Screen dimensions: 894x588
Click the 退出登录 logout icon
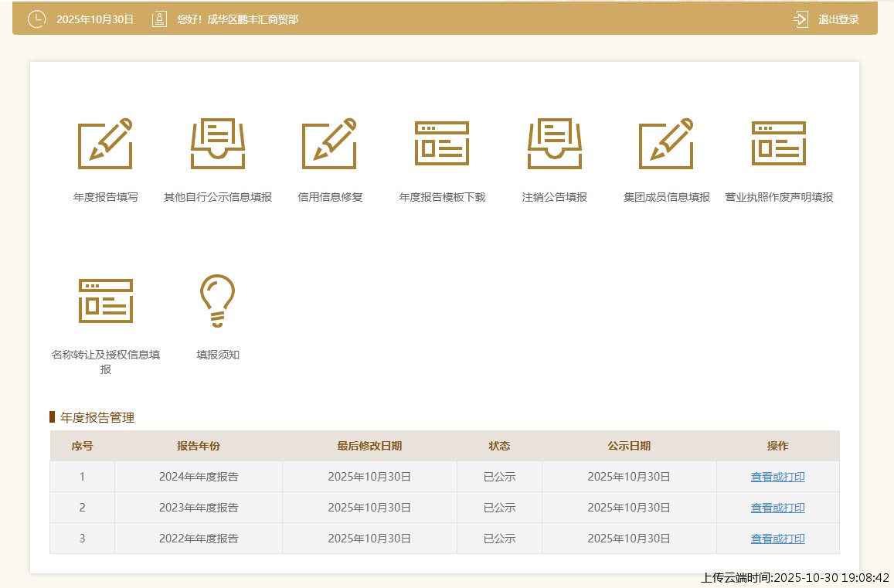click(801, 19)
